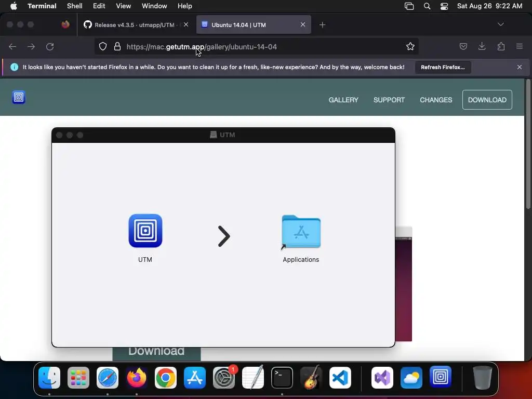Click the Refresh Firefox button
The height and width of the screenshot is (399, 532).
pos(443,67)
